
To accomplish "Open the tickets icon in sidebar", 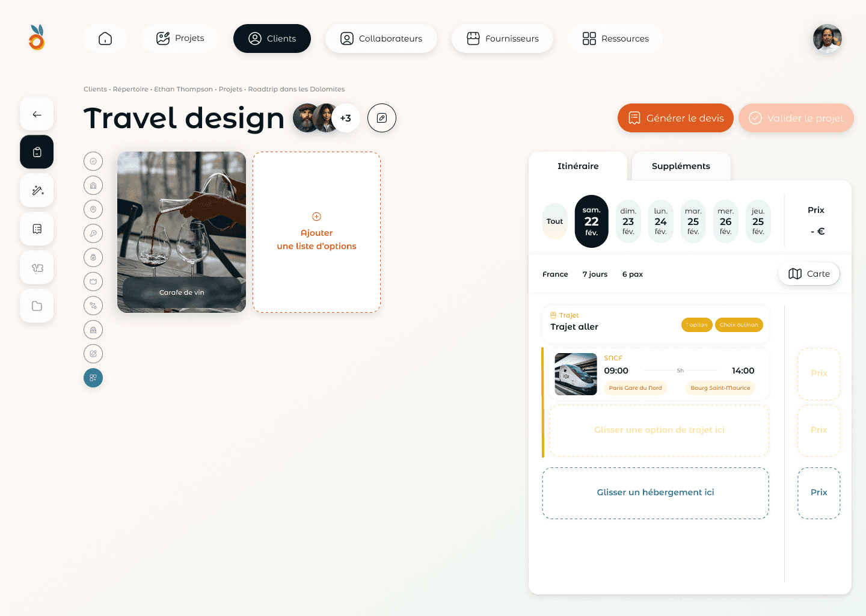I will coord(37,268).
